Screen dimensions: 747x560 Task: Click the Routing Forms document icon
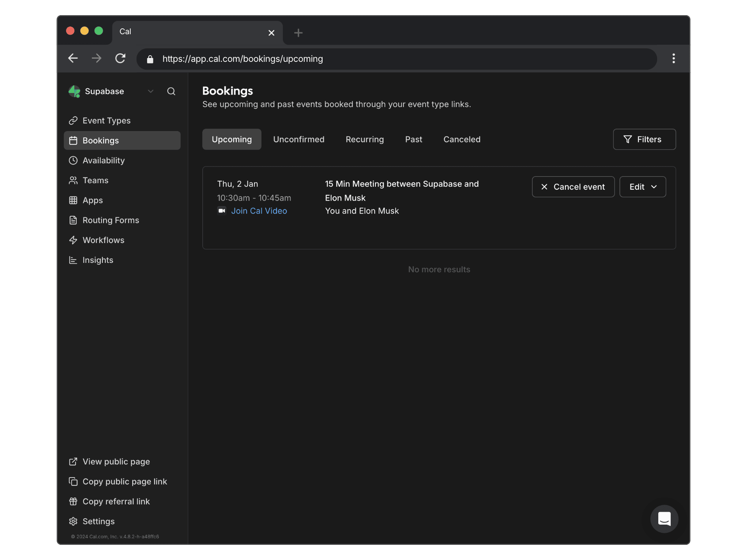pos(73,220)
